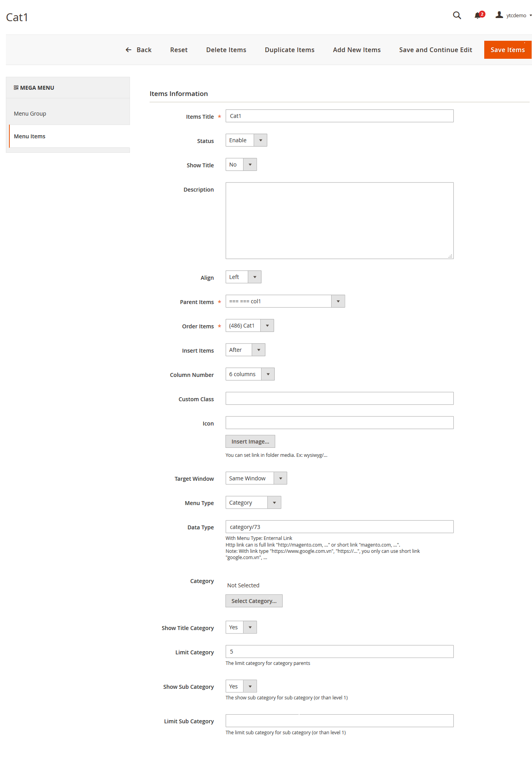Click the Cat1 page title

[x=17, y=17]
